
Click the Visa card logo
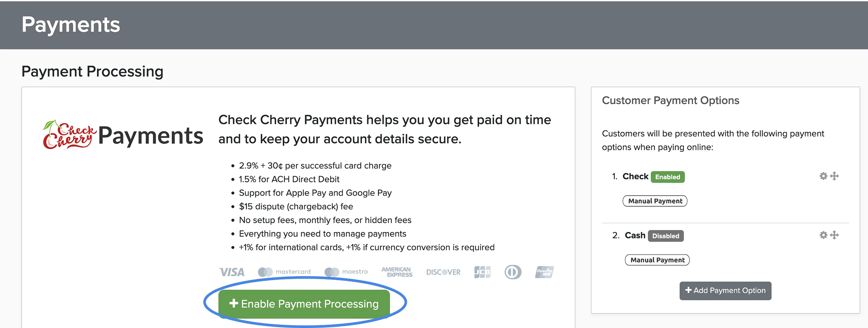point(231,272)
